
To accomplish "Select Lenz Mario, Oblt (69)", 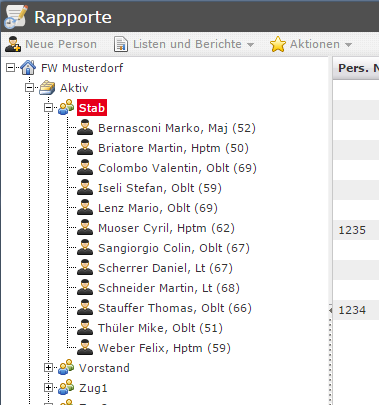I will click(158, 208).
